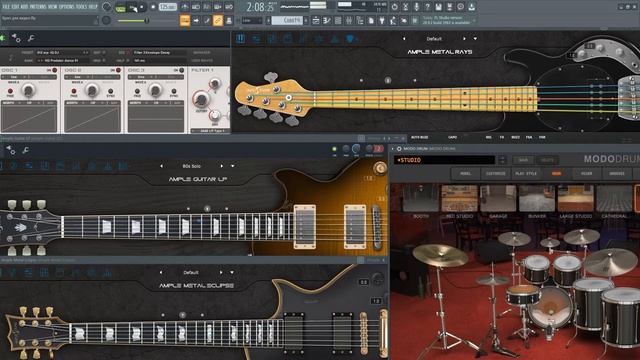Click the save floppy icon

point(438,7)
